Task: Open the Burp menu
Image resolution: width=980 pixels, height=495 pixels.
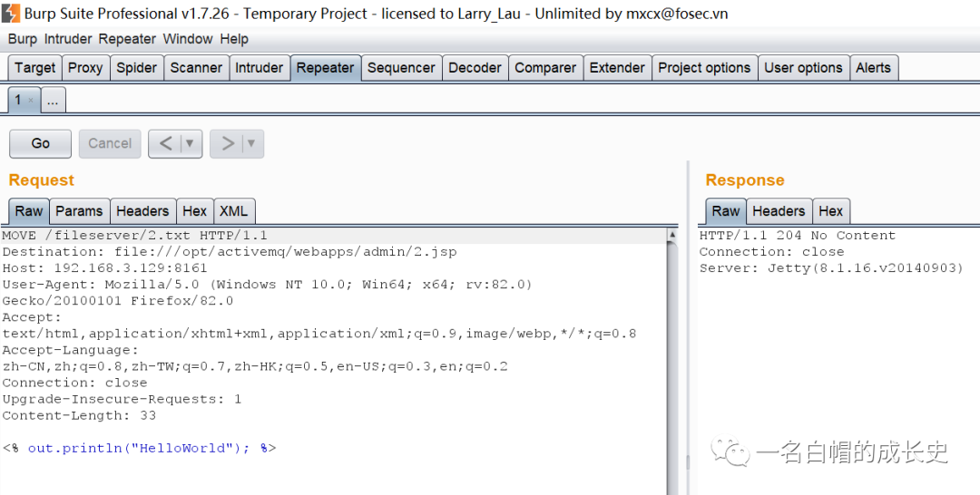Action: coord(23,39)
